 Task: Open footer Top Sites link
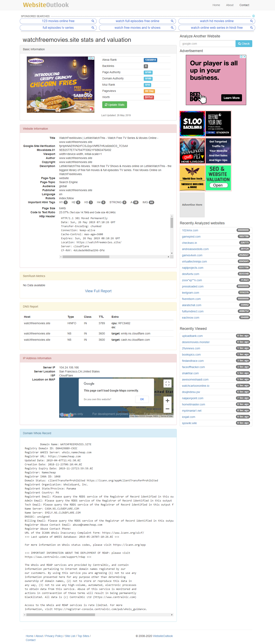coord(83,636)
